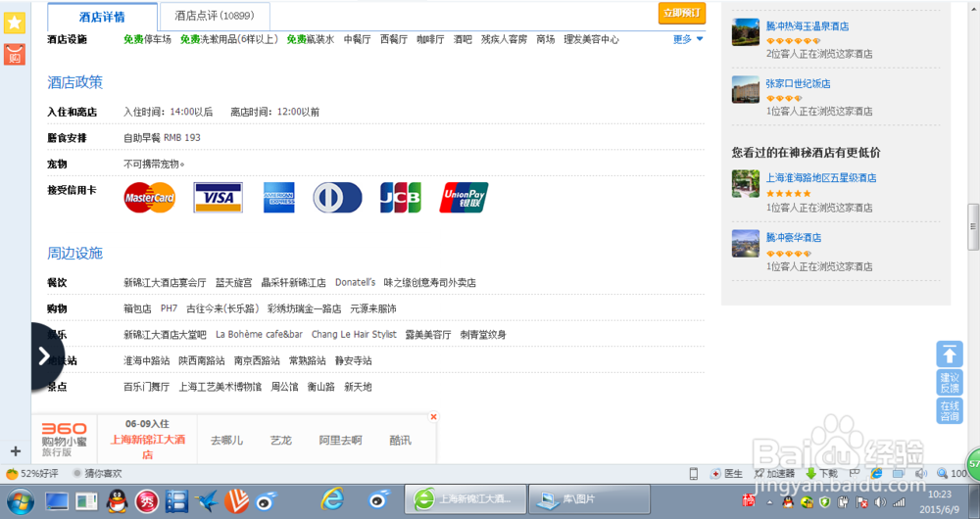Select 艺龙 in price comparison bar

pyautogui.click(x=280, y=441)
